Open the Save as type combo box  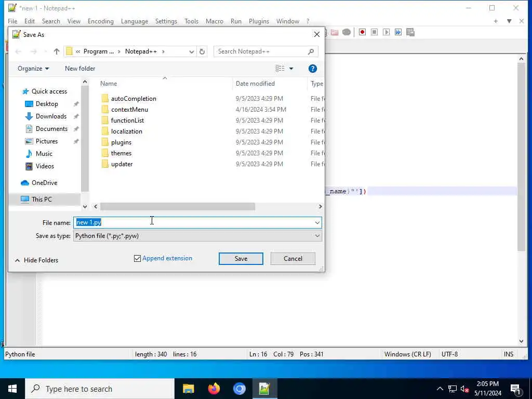pos(197,236)
